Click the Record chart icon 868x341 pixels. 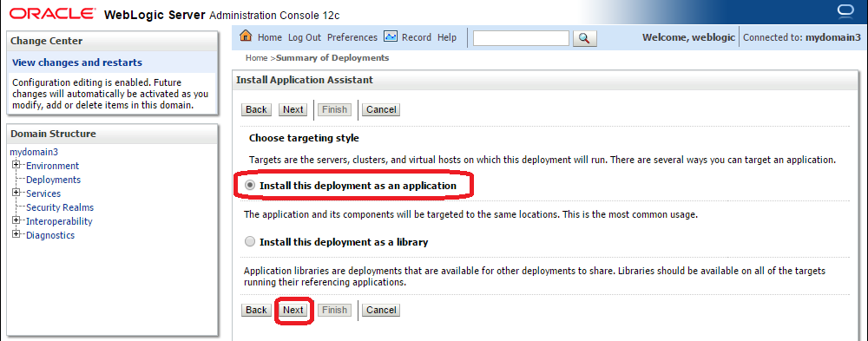[x=391, y=36]
